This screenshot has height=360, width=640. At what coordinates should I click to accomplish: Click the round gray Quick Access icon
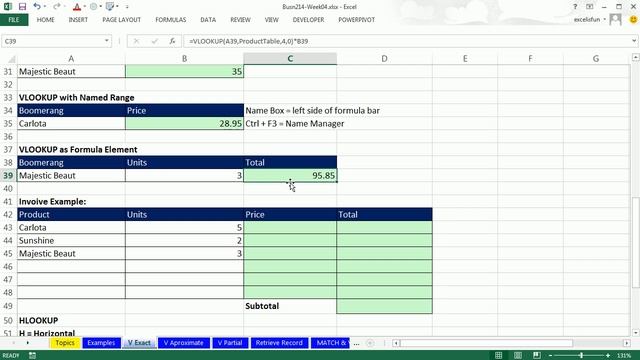point(93,7)
